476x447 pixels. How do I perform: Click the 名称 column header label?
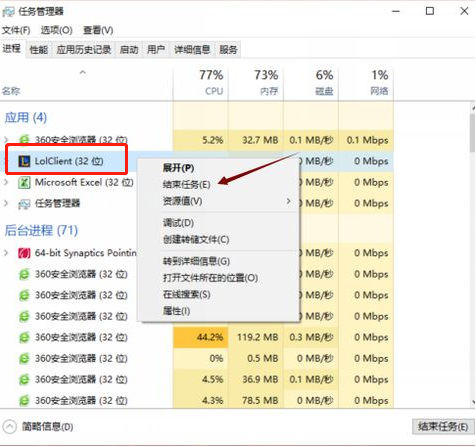tap(11, 91)
